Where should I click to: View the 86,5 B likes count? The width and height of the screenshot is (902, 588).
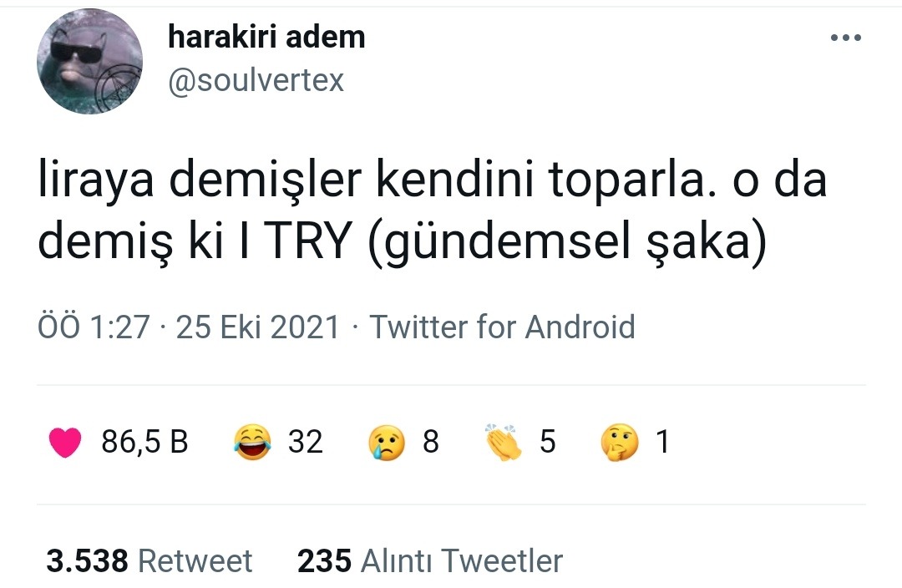pyautogui.click(x=144, y=442)
